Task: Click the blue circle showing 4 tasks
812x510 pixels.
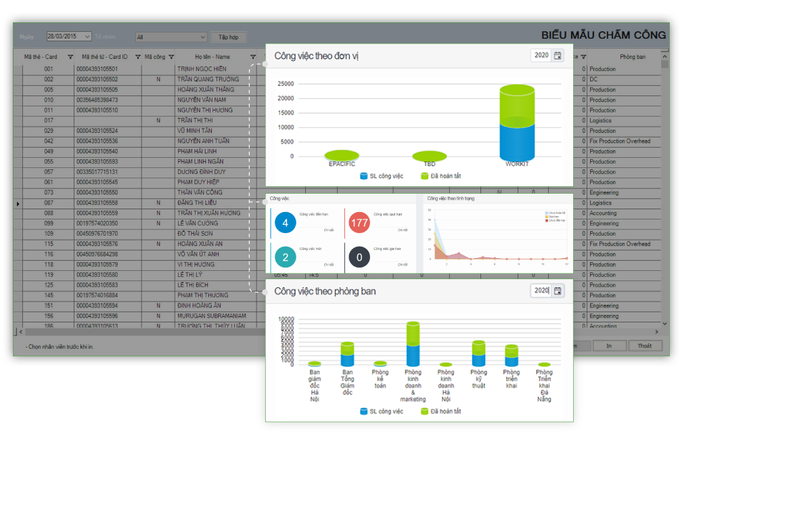Action: [x=285, y=222]
